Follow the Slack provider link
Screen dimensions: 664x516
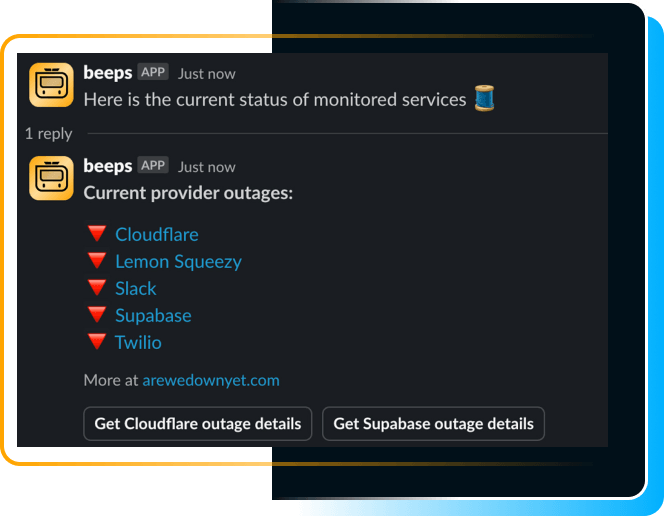click(x=136, y=288)
